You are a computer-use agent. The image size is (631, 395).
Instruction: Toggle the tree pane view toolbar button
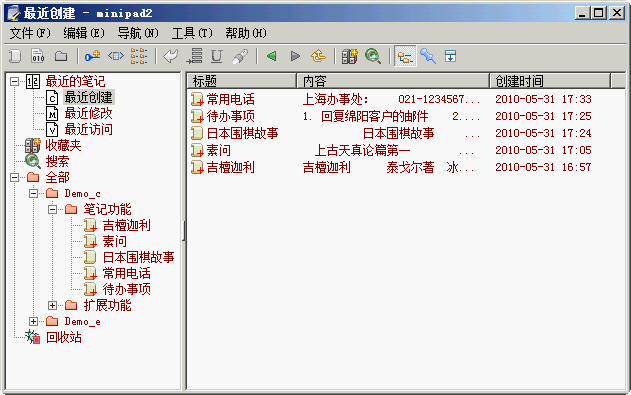click(405, 56)
